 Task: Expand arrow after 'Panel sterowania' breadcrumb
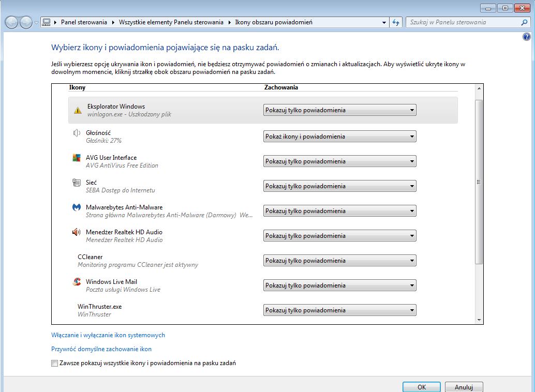click(x=113, y=23)
